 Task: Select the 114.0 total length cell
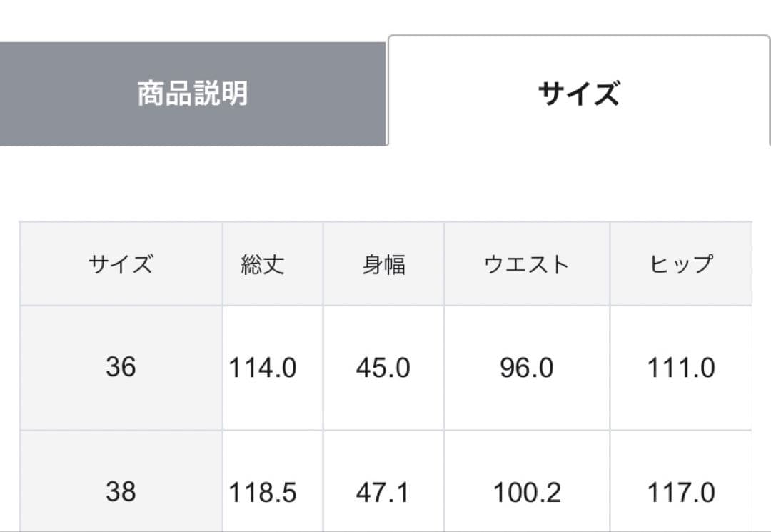pos(263,368)
